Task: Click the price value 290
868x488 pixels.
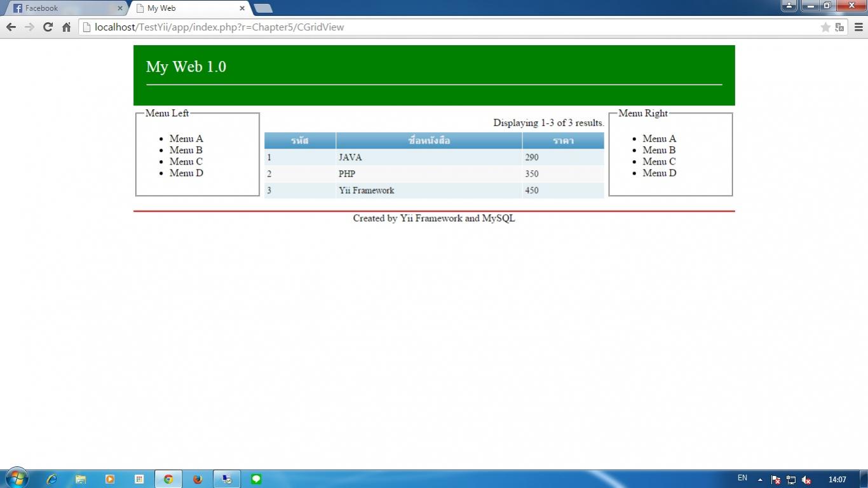Action: click(532, 157)
